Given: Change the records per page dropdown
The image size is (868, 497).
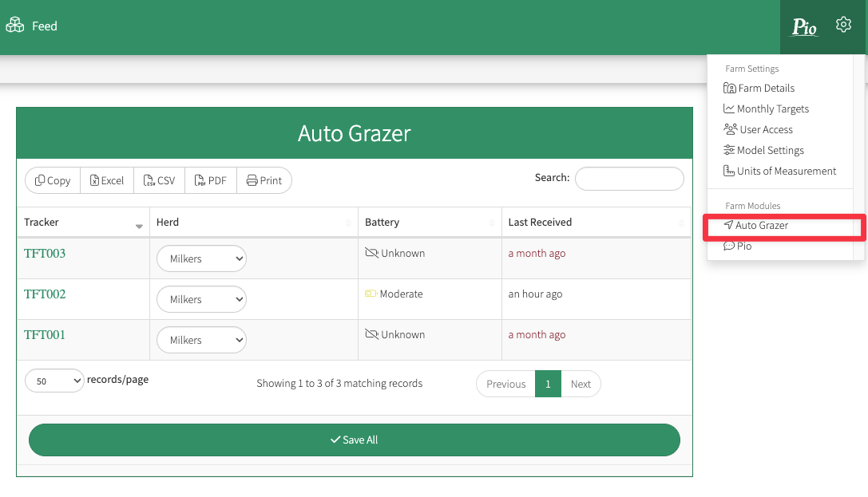Looking at the screenshot, I should pyautogui.click(x=54, y=381).
